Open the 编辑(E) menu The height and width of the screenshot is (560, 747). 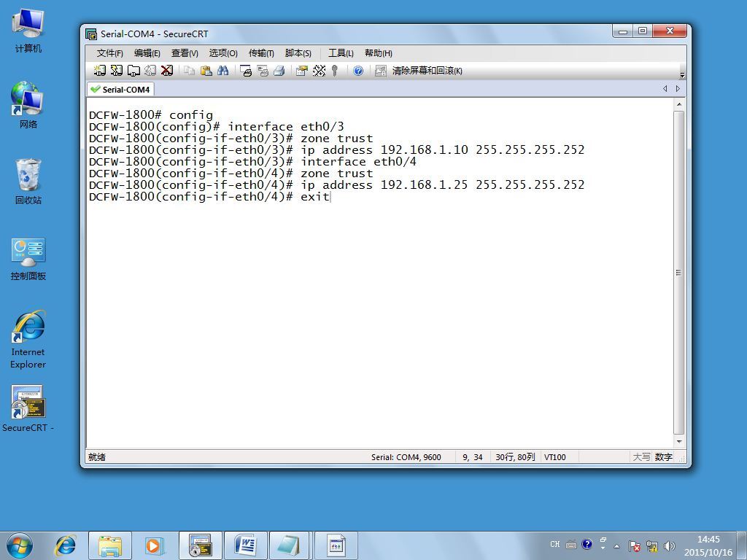point(147,52)
